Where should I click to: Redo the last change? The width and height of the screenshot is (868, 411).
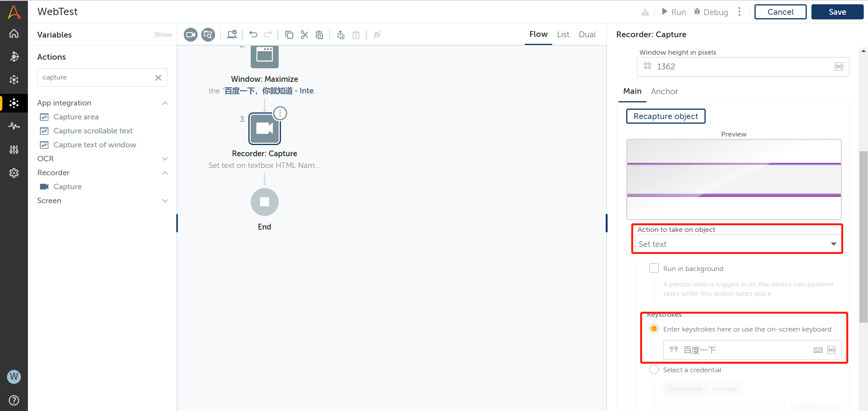point(268,35)
